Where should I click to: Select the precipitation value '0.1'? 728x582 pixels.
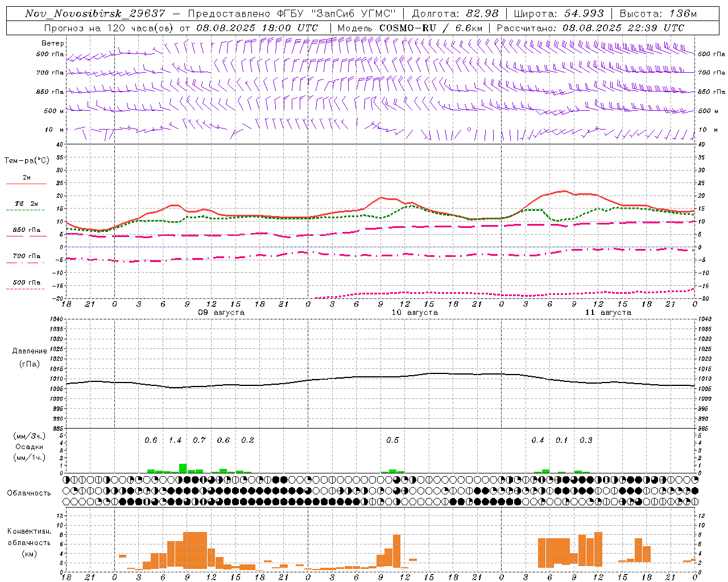(562, 440)
